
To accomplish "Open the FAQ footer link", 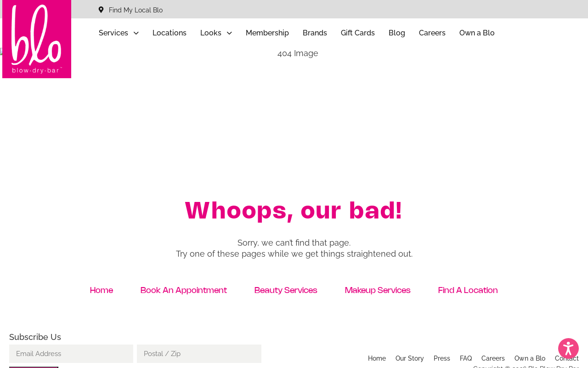I will (x=466, y=358).
